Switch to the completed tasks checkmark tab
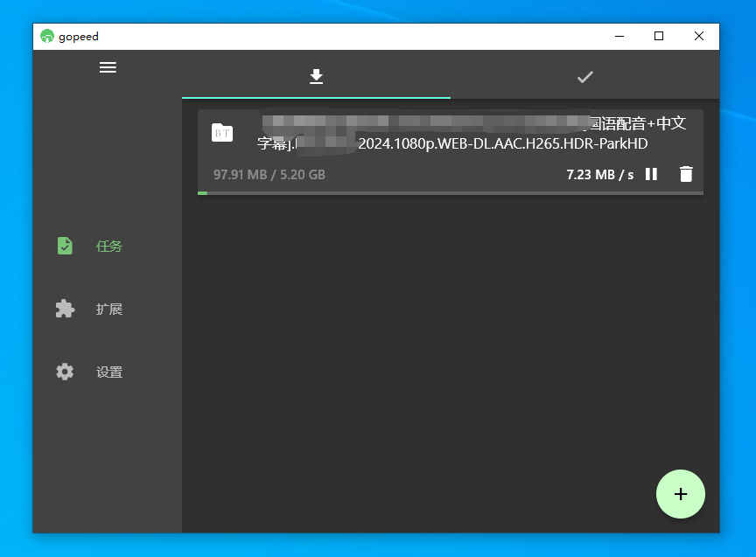Screen dimensions: 756x557 click(x=584, y=77)
